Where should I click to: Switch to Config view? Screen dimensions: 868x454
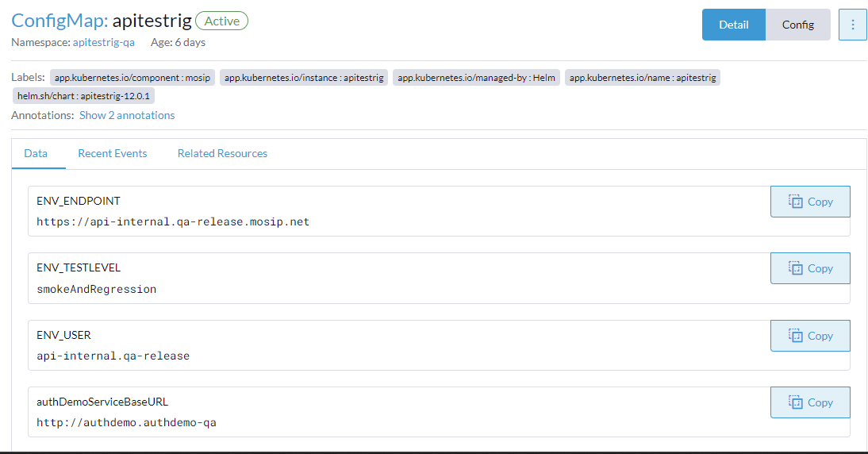pyautogui.click(x=797, y=25)
